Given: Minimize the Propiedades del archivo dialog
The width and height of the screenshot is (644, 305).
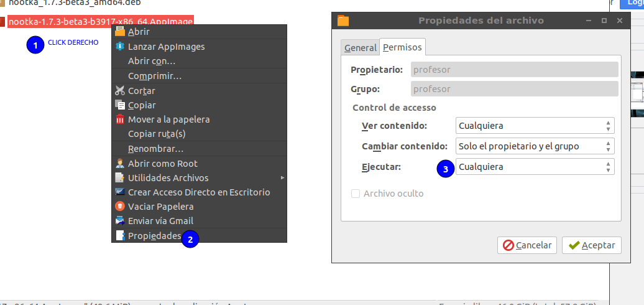Looking at the screenshot, I should point(589,21).
